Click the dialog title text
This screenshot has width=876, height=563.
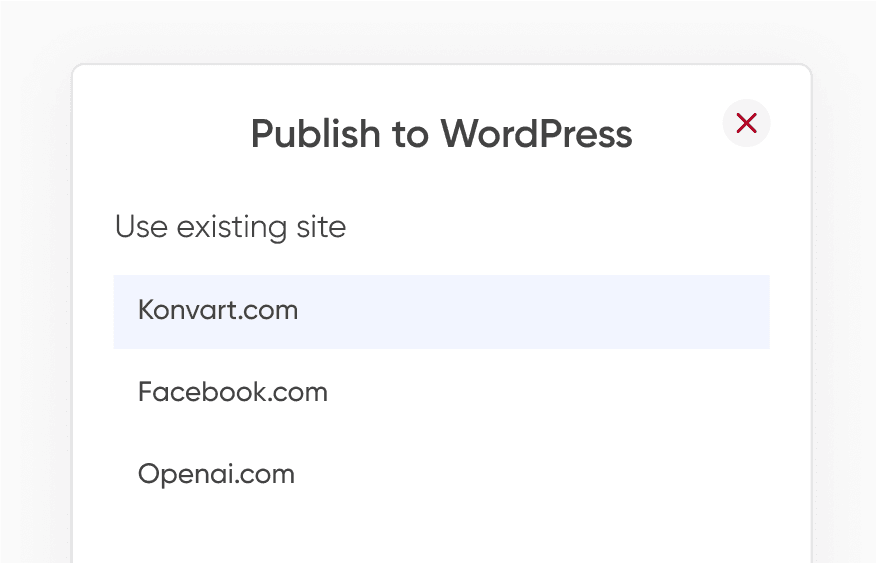441,133
